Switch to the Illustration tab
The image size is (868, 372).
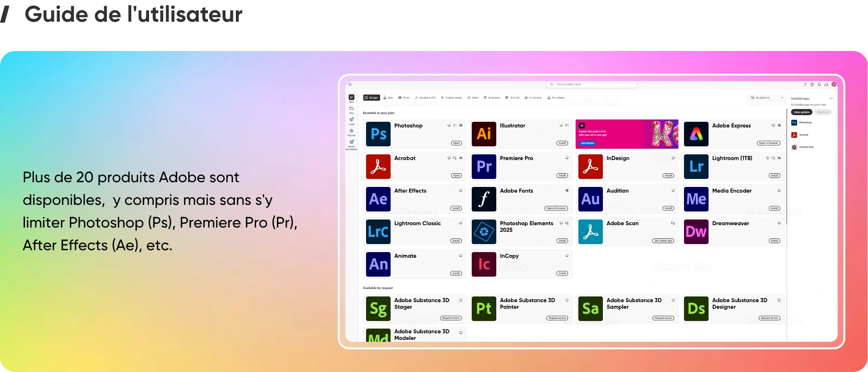coord(492,98)
